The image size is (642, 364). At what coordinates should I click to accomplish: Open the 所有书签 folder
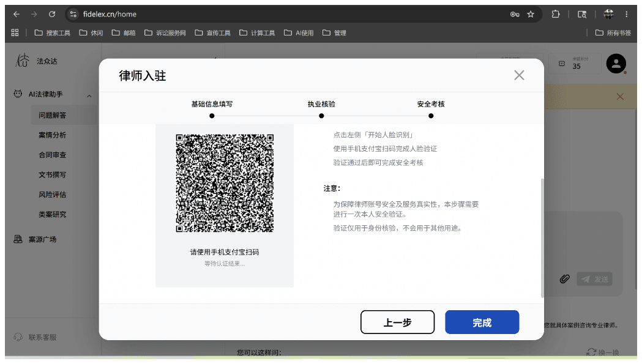point(613,33)
